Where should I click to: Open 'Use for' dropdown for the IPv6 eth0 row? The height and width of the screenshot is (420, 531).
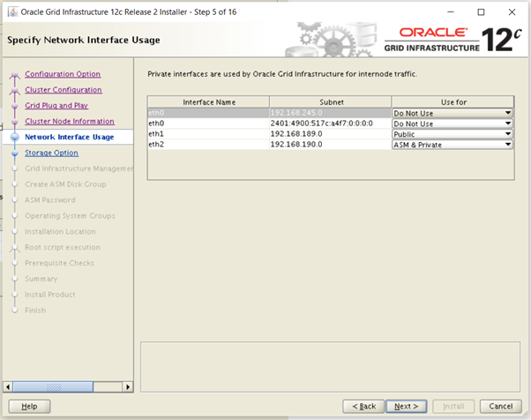click(x=508, y=124)
